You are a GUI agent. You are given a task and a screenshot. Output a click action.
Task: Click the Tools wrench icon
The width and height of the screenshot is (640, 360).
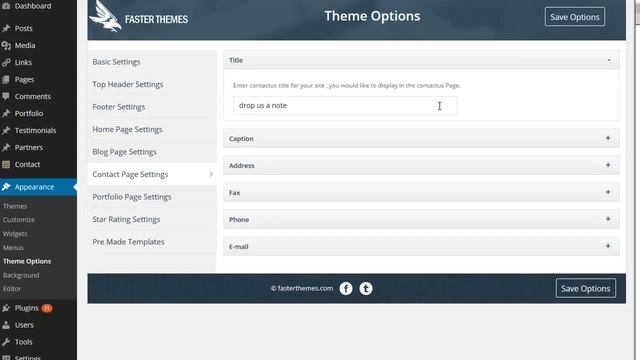(6, 342)
